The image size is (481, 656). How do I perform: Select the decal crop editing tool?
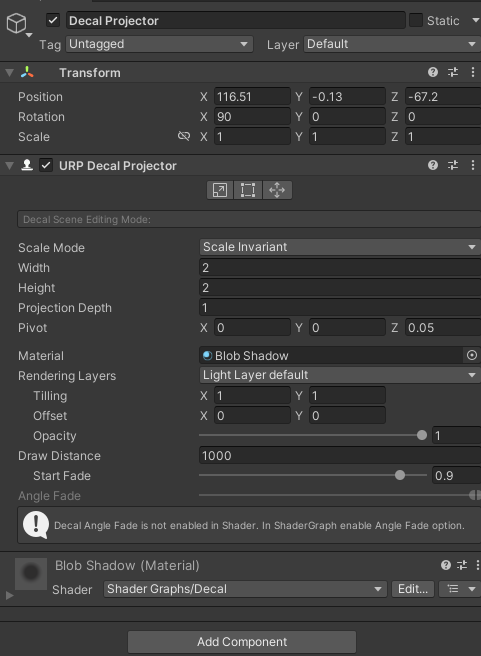tap(248, 190)
